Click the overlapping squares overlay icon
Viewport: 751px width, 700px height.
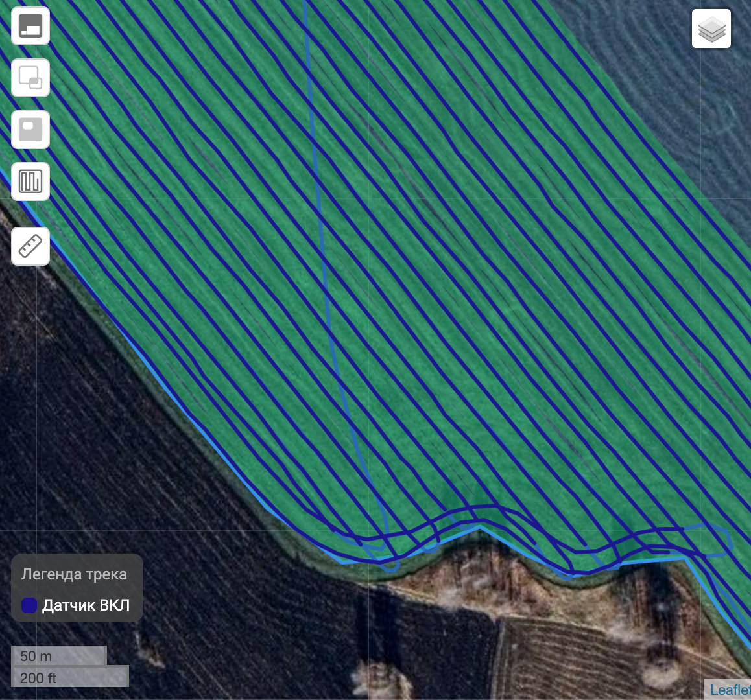(30, 78)
